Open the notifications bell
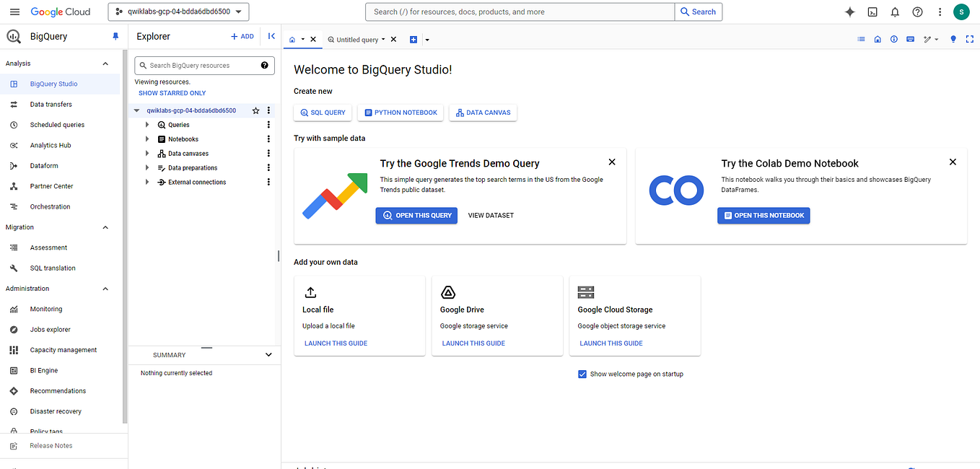Viewport: 980px width, 469px height. (x=895, y=12)
